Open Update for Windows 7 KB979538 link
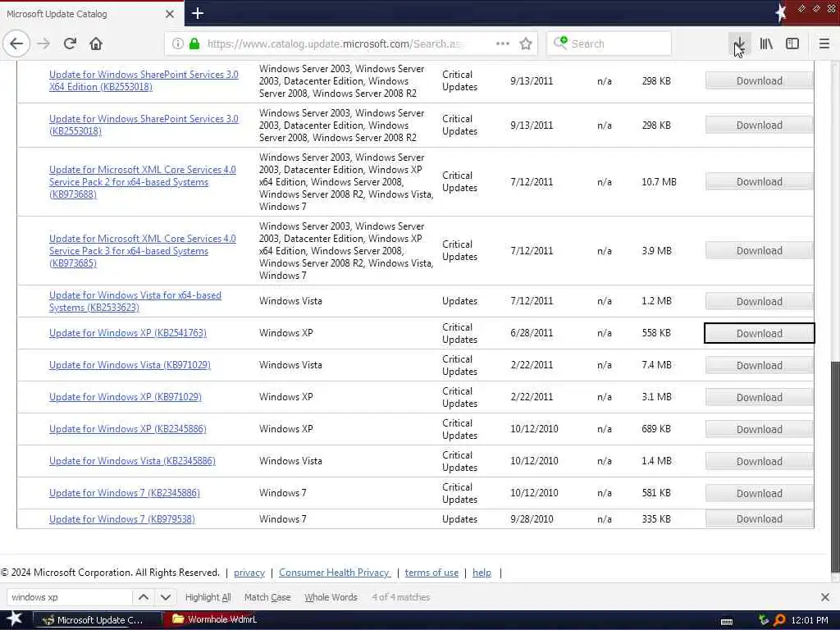Screen dimensions: 840x630 tap(122, 519)
